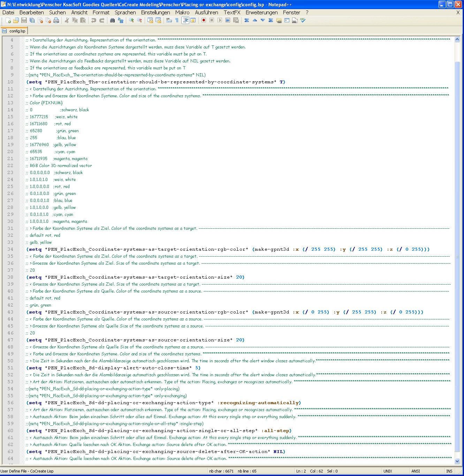The image size is (464, 476).
Task: Toggle word wrap toolbar button
Action: (169, 21)
